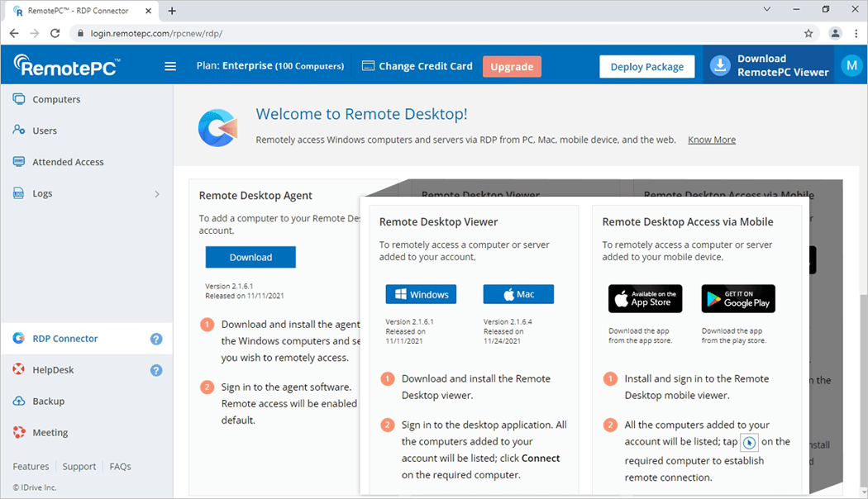The width and height of the screenshot is (868, 499).
Task: Toggle the sidebar using the hamburger icon
Action: 169,66
